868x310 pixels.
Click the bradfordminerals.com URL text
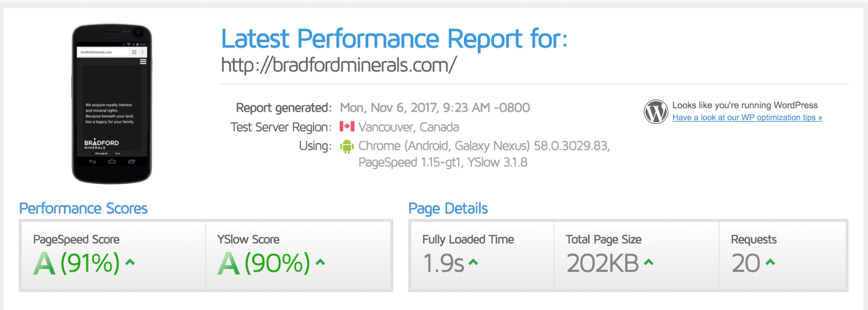pos(339,65)
